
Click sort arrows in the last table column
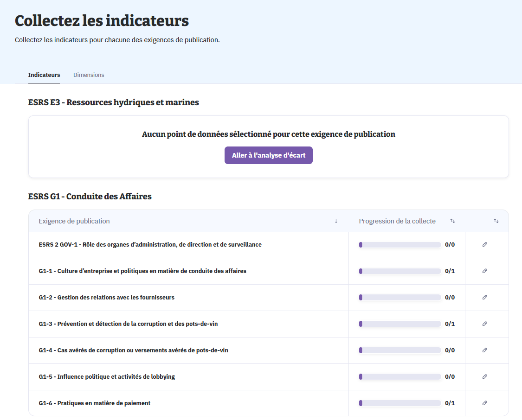496,221
